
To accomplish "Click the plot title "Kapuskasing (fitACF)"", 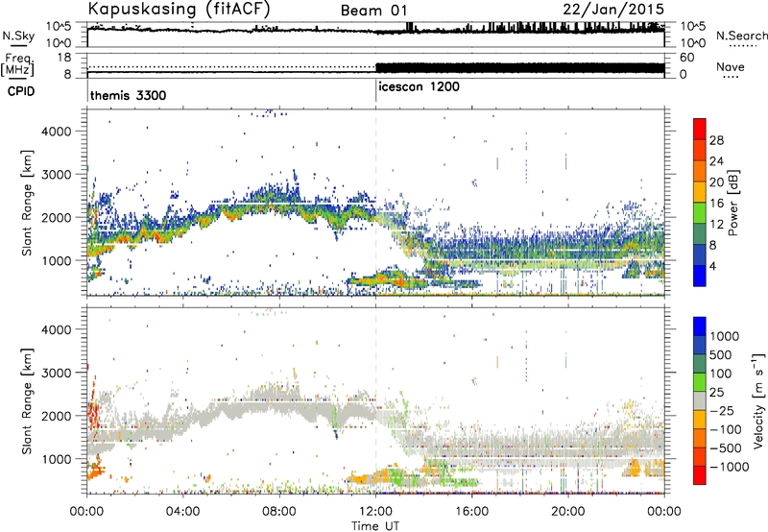I will [179, 9].
